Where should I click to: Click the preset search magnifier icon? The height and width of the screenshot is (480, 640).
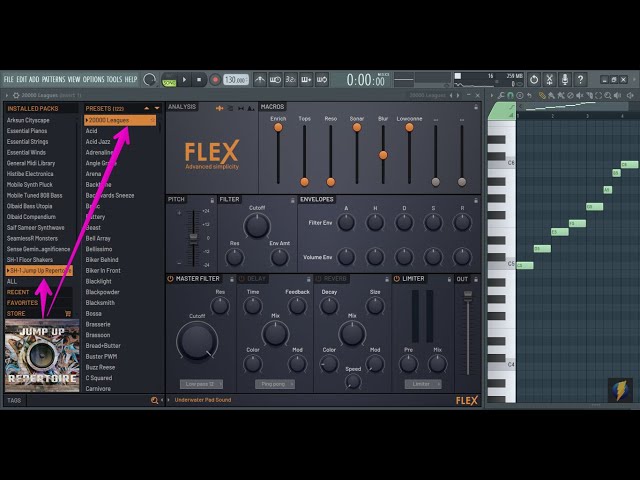point(154,400)
